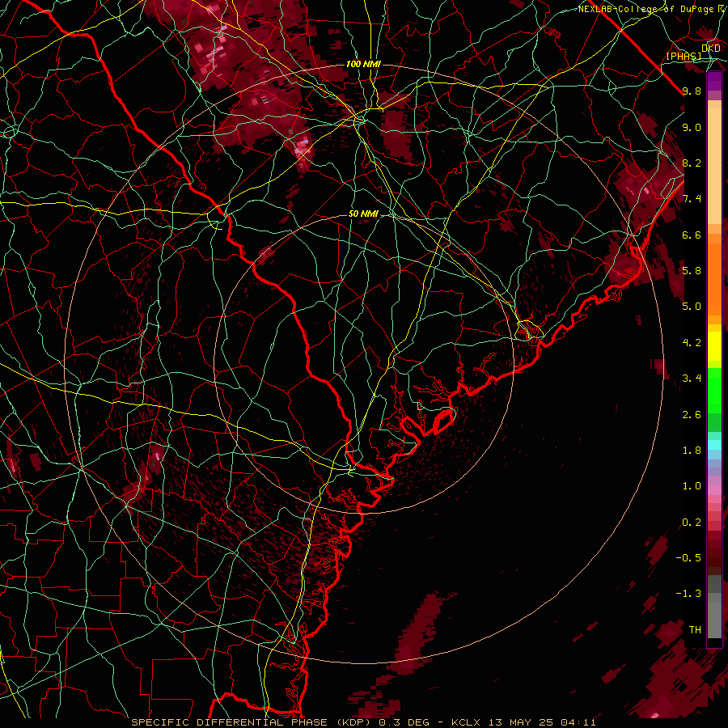Screen dimensions: 728x728
Task: Click the 9.0 value on the color scale
Action: click(692, 127)
